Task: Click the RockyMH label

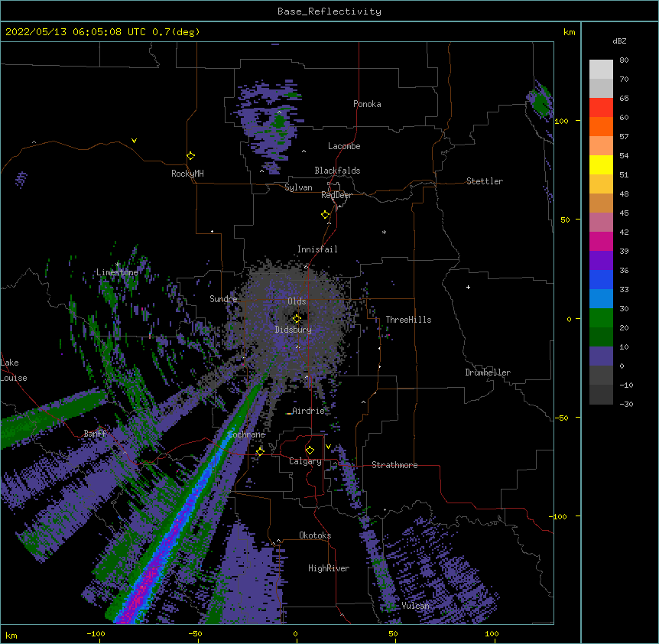Action: click(187, 174)
